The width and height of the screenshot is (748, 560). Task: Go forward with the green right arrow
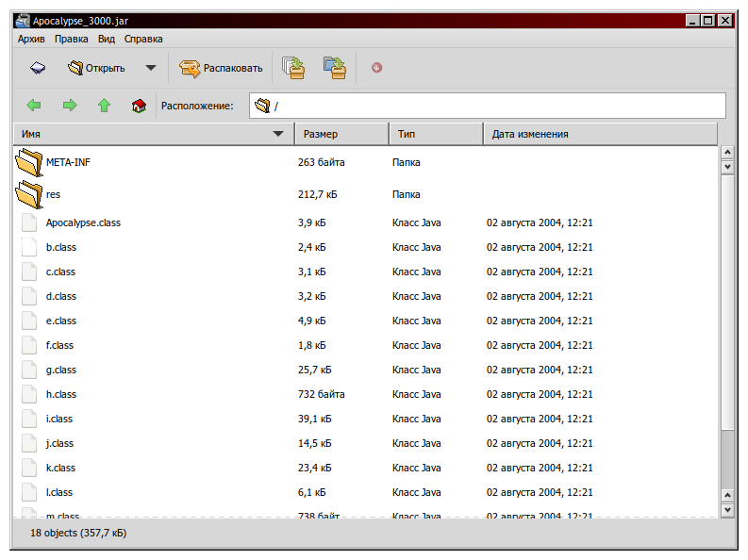pos(70,106)
